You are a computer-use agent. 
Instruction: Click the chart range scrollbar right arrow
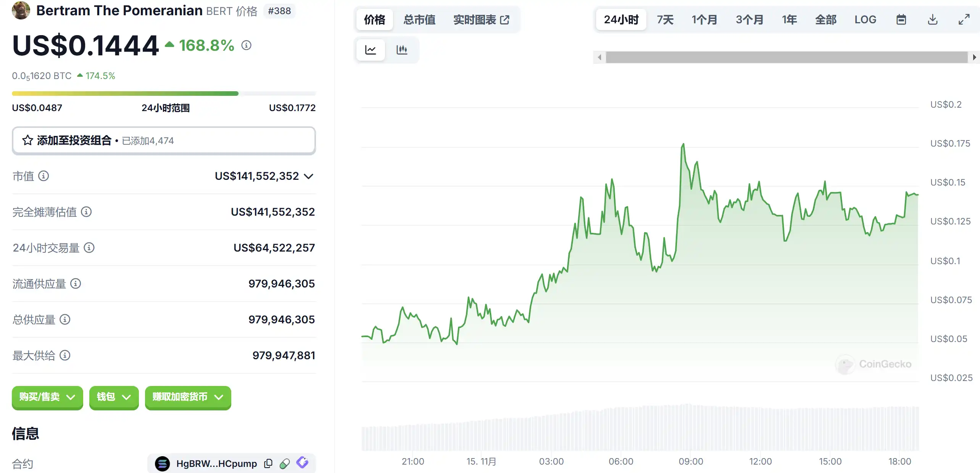[974, 57]
